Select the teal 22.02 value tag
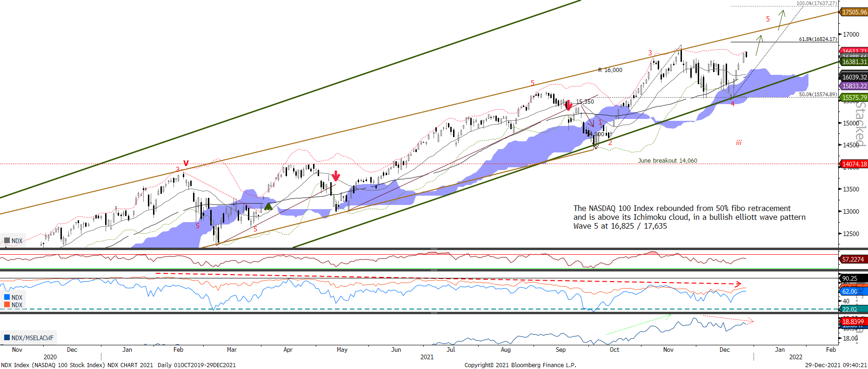 pyautogui.click(x=853, y=309)
